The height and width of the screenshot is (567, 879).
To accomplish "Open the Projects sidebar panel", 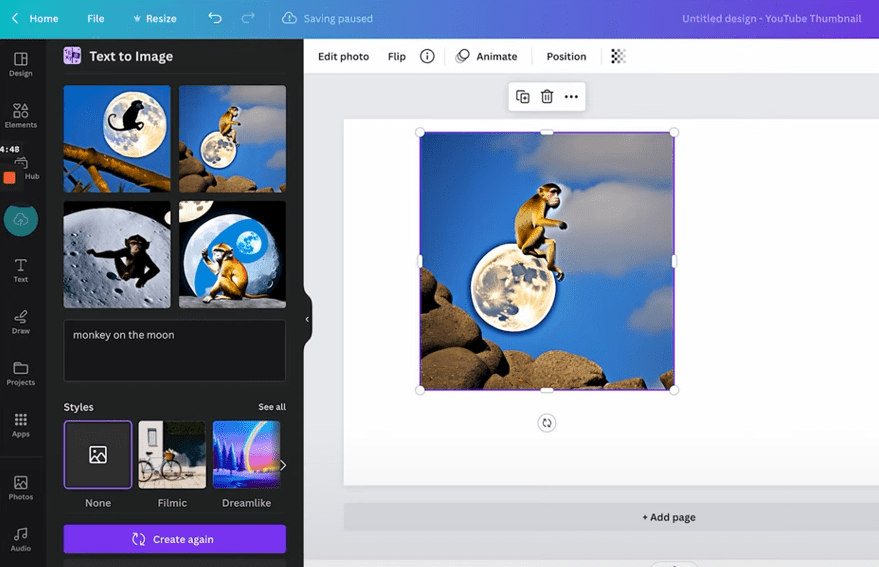I will (21, 374).
